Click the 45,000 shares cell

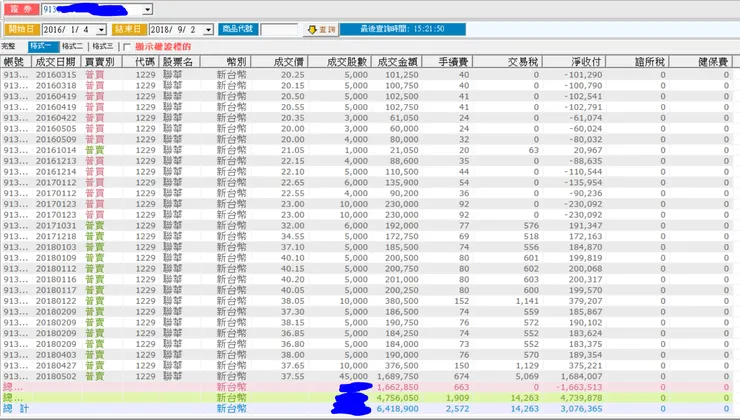coord(353,377)
